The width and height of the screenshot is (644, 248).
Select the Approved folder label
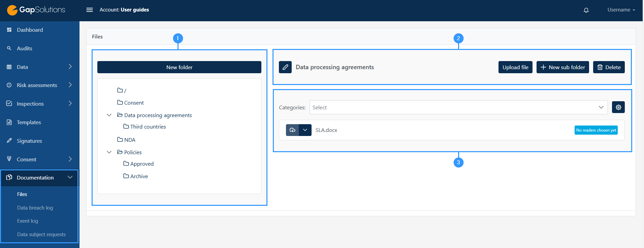tap(142, 164)
